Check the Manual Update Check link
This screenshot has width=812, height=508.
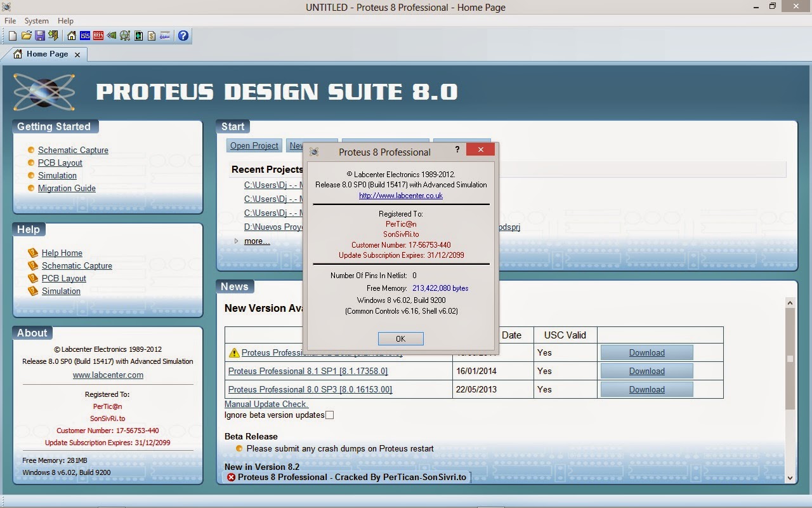pos(266,404)
